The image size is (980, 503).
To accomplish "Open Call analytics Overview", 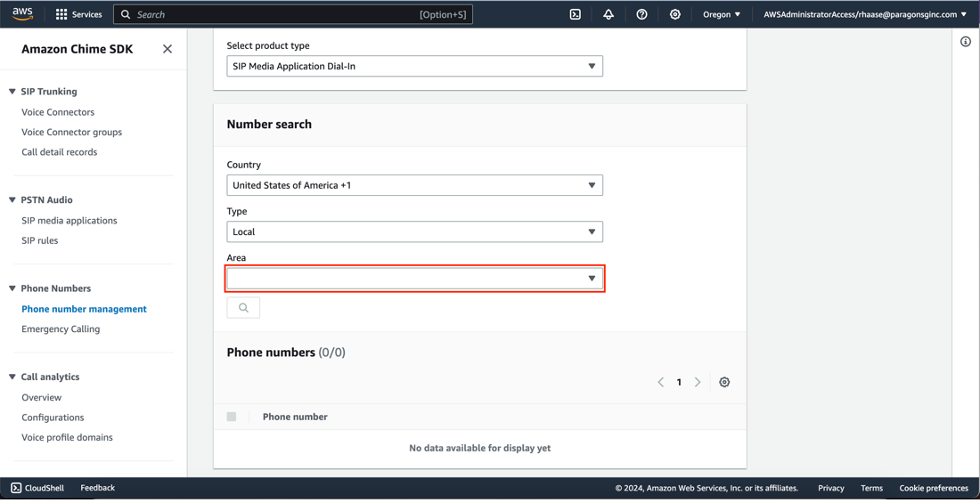I will (x=42, y=397).
